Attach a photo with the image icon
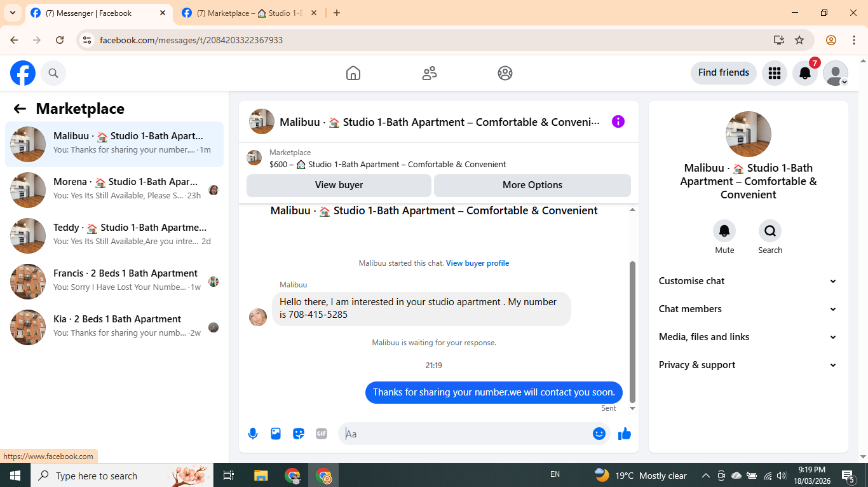Screen dimensions: 868x487 click(276, 434)
